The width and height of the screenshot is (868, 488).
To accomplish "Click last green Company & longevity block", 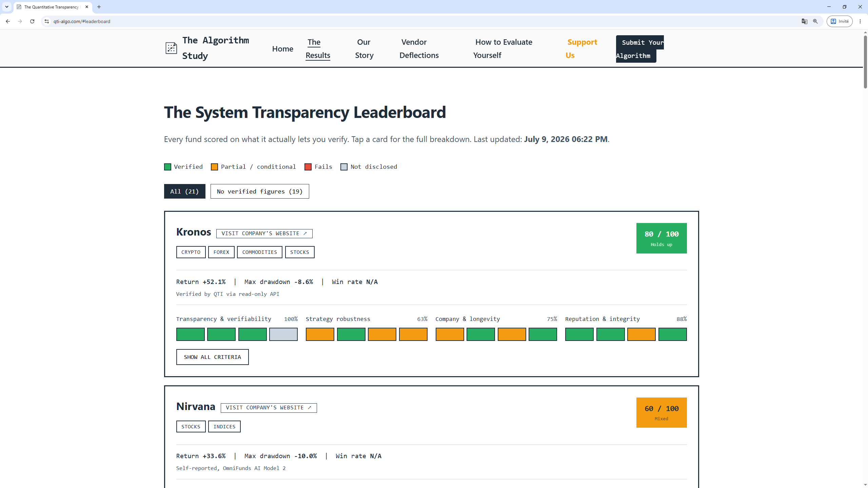I will coord(543,334).
